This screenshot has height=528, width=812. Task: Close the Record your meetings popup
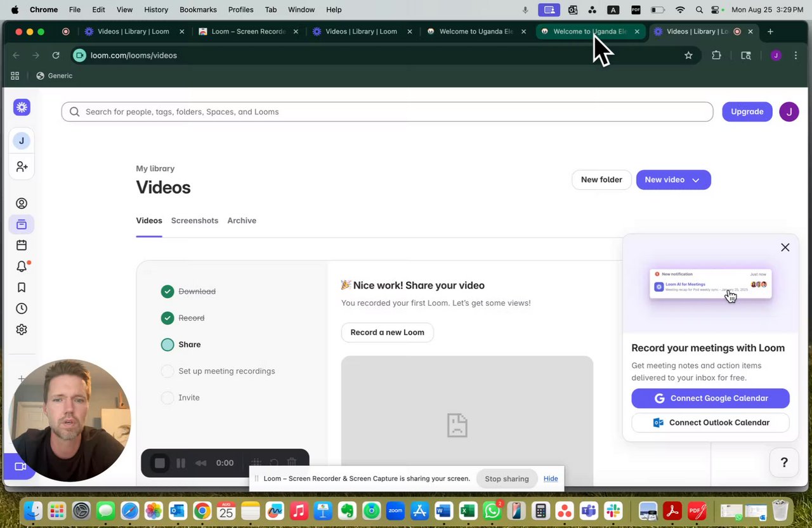[x=785, y=247]
